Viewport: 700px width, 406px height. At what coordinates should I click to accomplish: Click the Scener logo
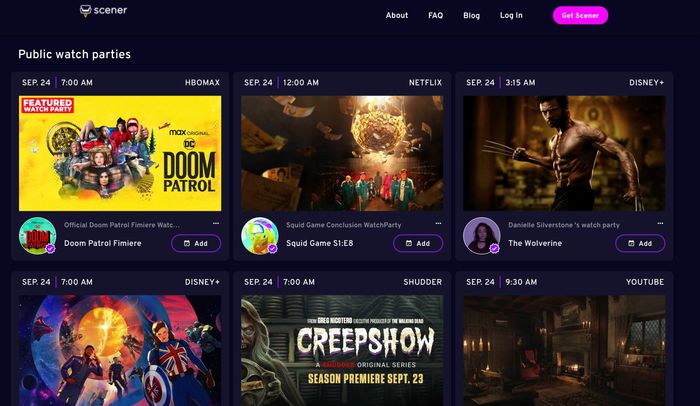tap(103, 10)
